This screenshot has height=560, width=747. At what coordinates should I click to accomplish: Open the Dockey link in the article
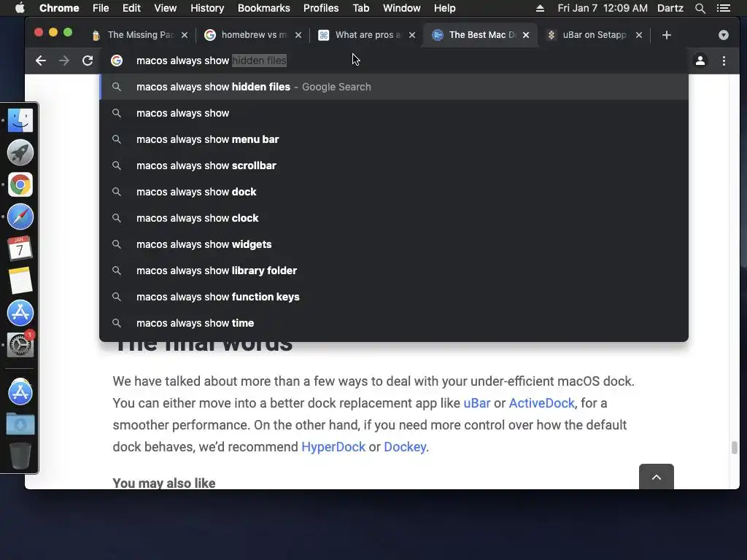405,447
